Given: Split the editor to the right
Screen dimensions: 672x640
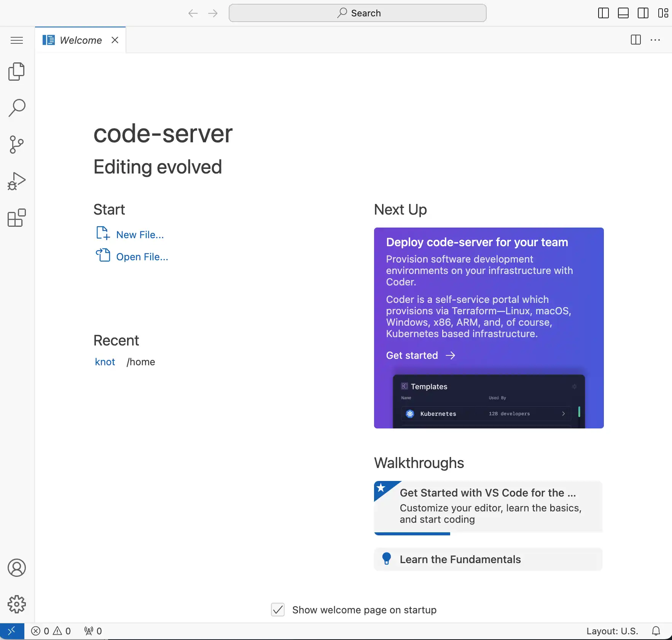Looking at the screenshot, I should [636, 40].
